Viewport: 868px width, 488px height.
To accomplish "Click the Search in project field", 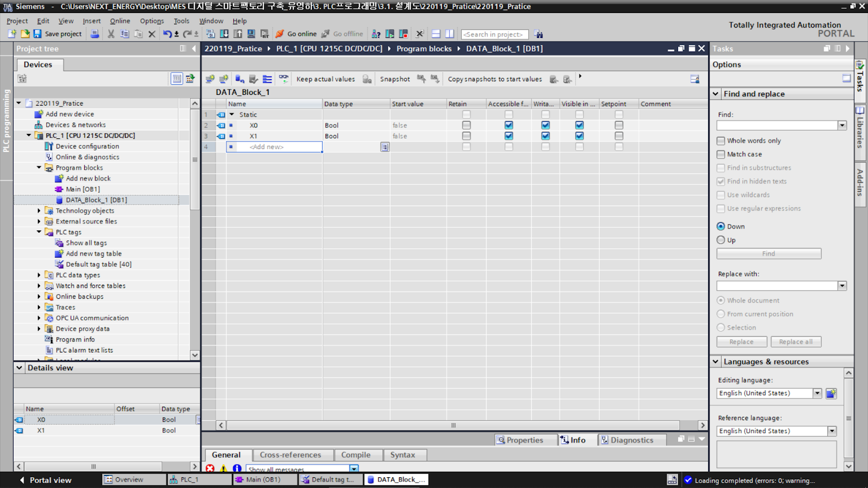I will (x=494, y=34).
